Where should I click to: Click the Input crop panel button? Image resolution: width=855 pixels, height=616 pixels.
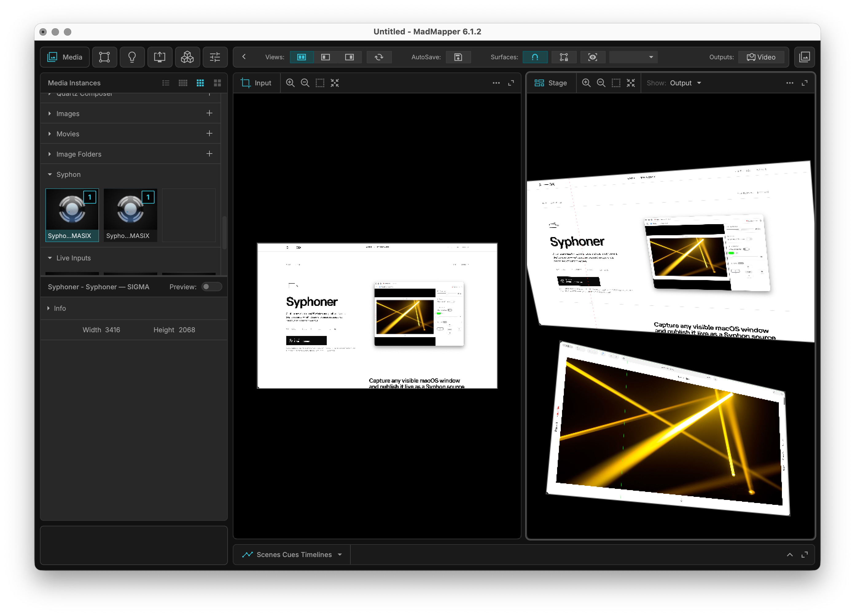[256, 83]
